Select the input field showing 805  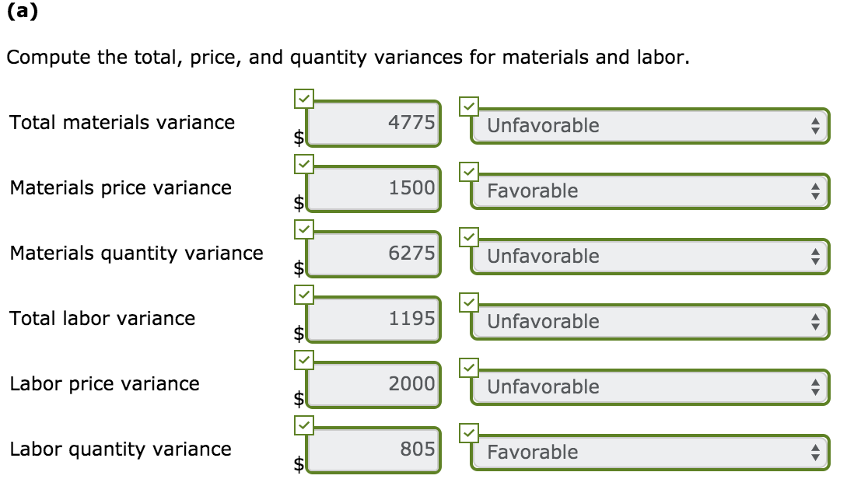[373, 451]
